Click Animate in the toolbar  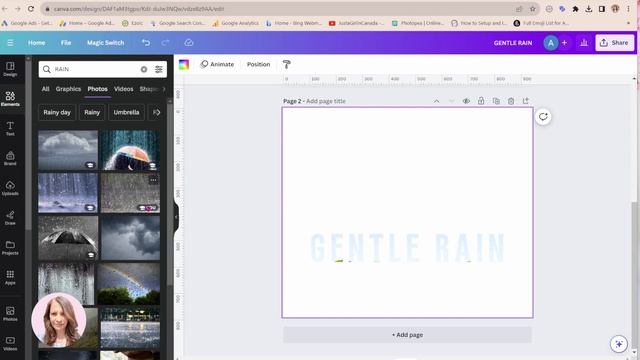217,64
